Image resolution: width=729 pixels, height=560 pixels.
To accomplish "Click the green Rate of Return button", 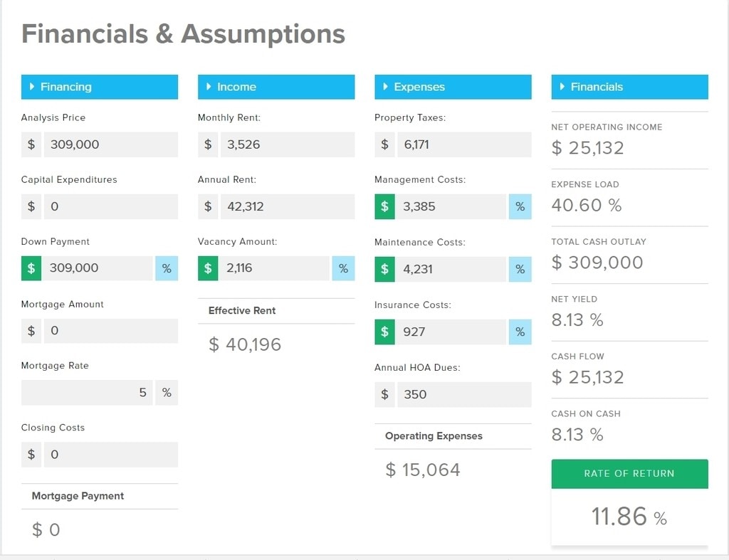I will pyautogui.click(x=629, y=474).
